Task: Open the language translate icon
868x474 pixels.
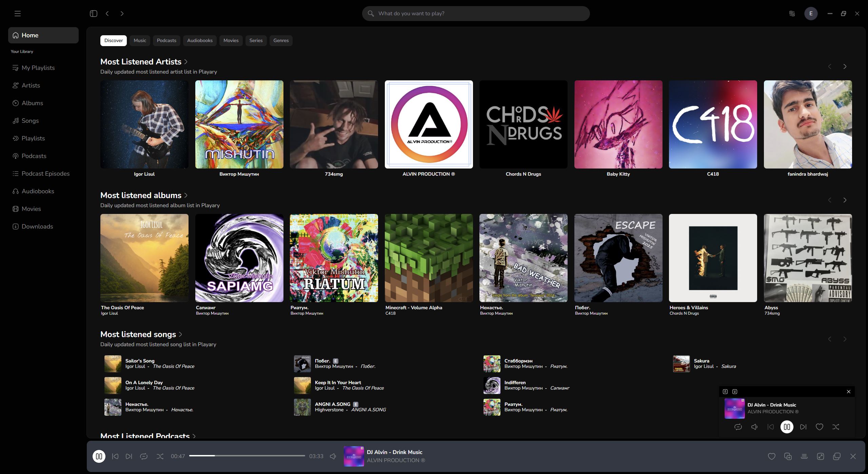Action: (792, 14)
